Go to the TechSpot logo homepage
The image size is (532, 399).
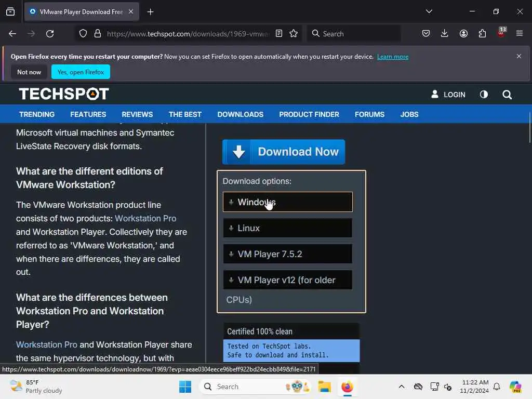64,94
